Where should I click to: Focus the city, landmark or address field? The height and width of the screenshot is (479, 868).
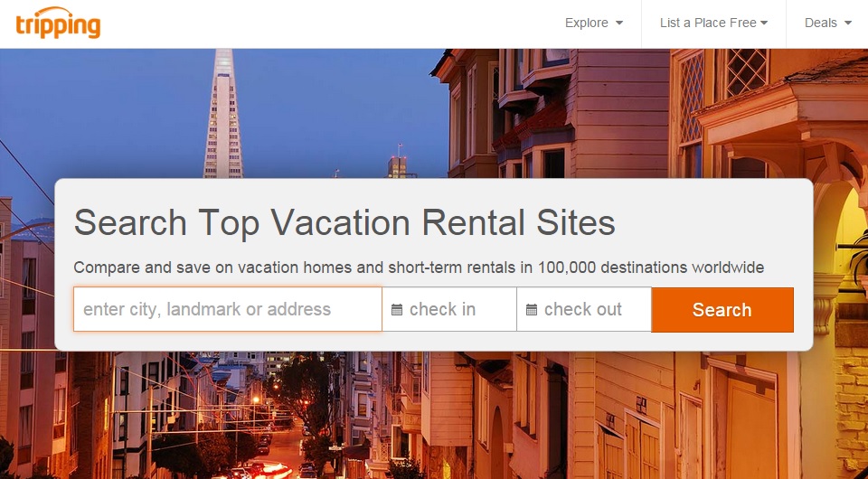coord(228,309)
